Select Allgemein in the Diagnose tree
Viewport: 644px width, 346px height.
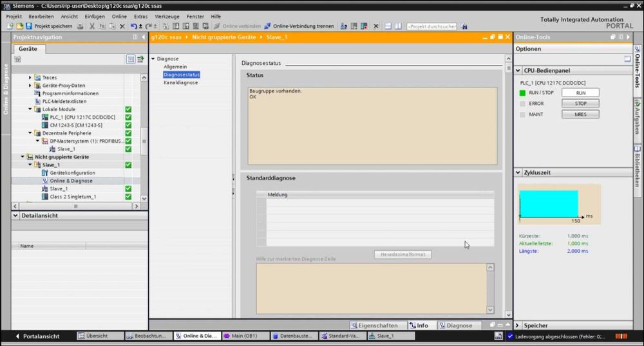[175, 66]
